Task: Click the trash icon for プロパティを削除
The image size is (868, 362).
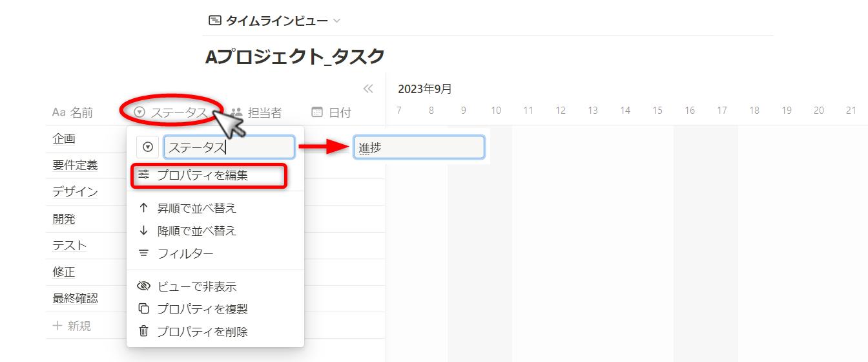Action: click(144, 332)
